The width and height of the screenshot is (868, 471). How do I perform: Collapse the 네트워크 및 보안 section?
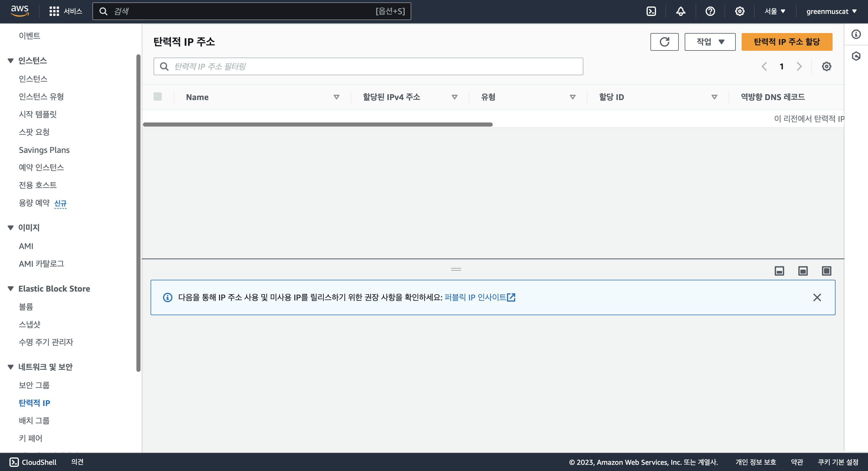pos(10,367)
